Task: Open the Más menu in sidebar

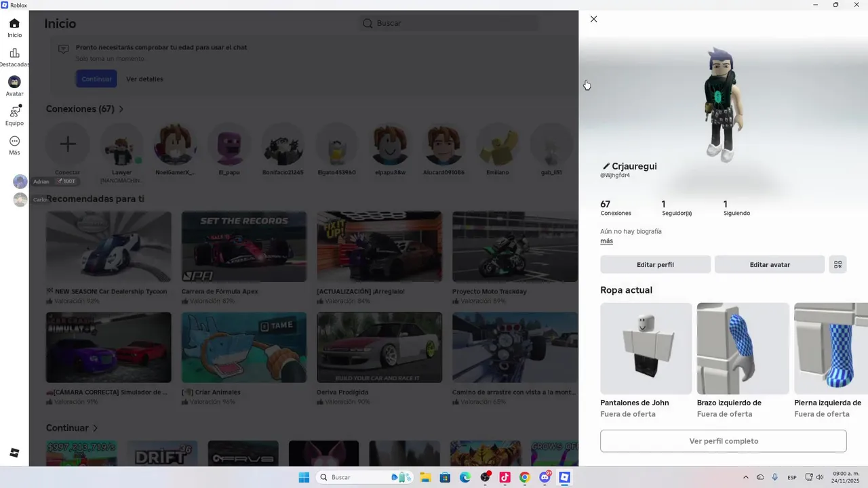Action: coord(14,145)
